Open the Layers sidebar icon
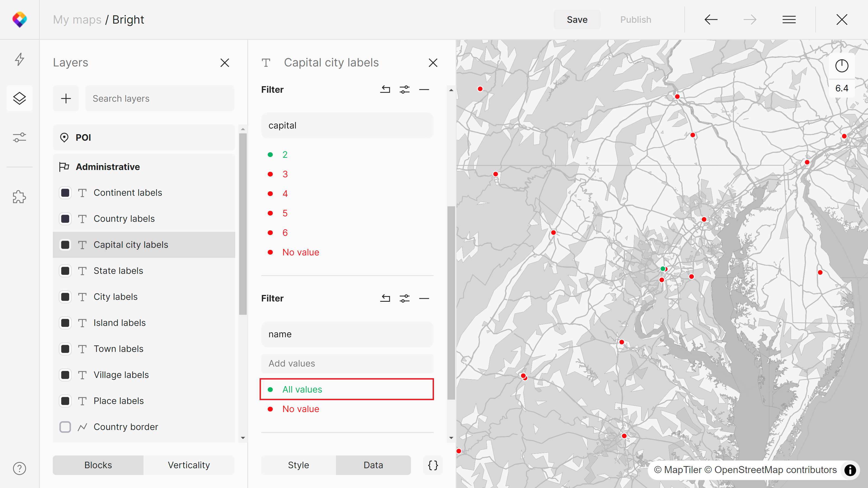Screen dimensions: 868x488 [20, 98]
